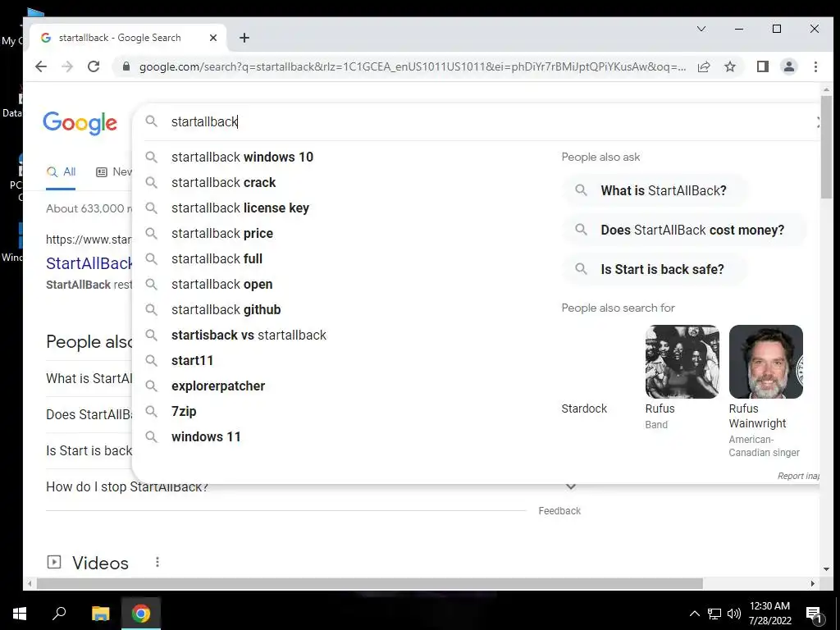This screenshot has width=840, height=630.
Task: Click the horizontal scrollbar thumb
Action: (x=370, y=583)
